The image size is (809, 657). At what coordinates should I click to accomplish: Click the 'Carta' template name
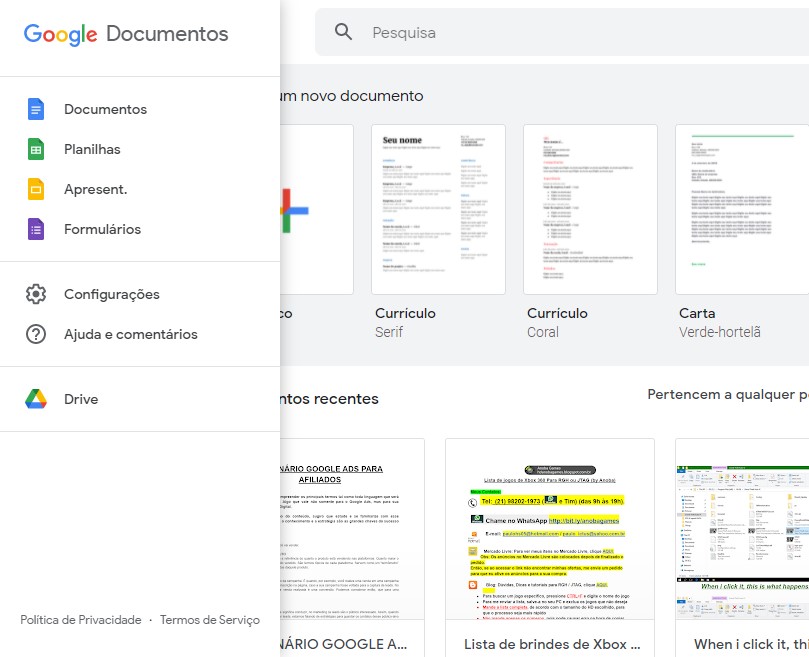click(x=697, y=313)
